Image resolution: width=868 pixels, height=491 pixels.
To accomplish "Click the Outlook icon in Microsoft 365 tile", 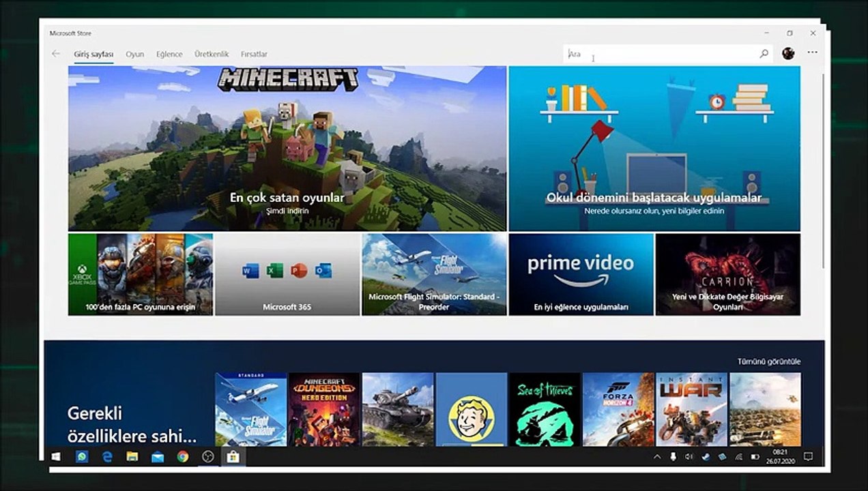I will 323,271.
